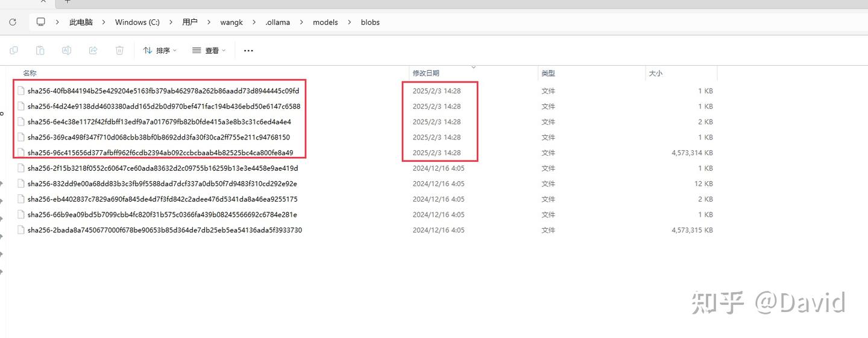This screenshot has width=868, height=338.
Task: Click the 大小 column header
Action: (x=655, y=73)
